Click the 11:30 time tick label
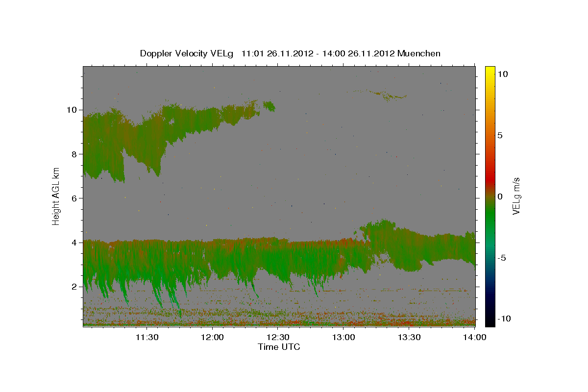Viewport: 588px width, 392px height. [147, 337]
